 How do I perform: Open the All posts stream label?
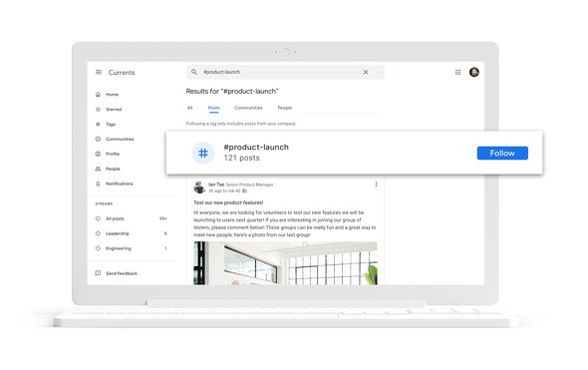pos(115,218)
